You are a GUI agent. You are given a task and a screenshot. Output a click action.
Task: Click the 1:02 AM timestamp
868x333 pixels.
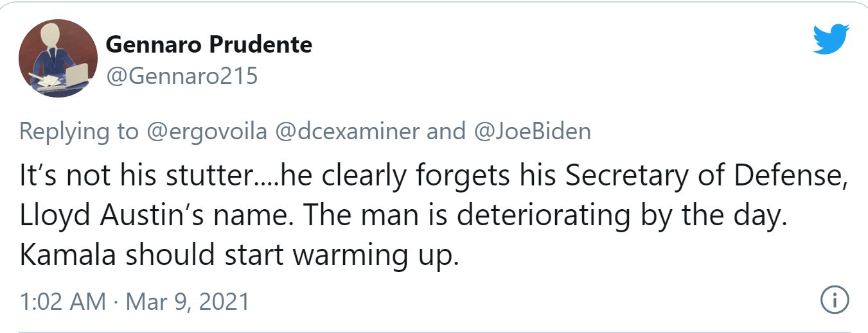click(x=62, y=301)
